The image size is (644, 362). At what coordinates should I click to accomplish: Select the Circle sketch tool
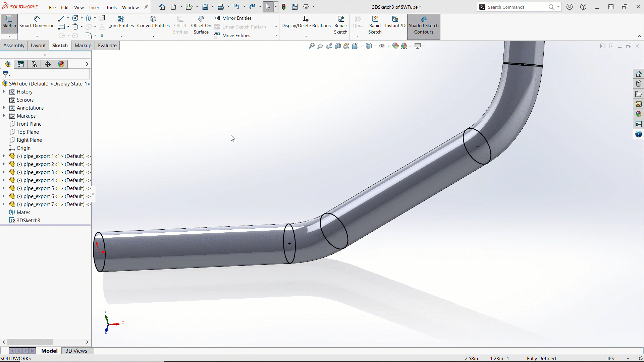pyautogui.click(x=75, y=18)
